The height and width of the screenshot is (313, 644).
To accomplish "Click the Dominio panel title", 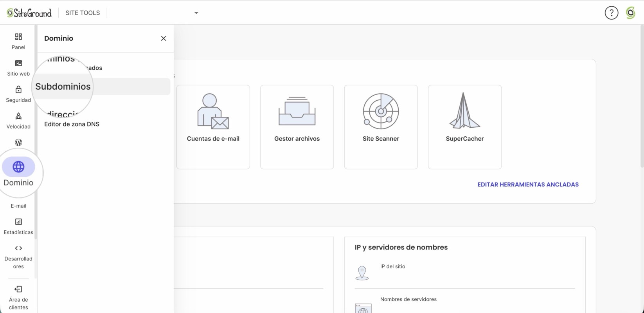I will tap(59, 38).
